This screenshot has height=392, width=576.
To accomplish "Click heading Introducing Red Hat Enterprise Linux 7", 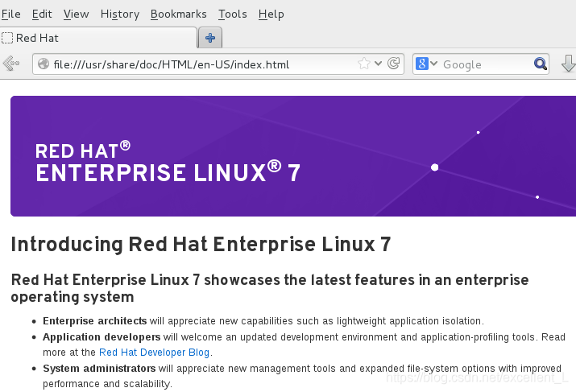I will coord(201,244).
